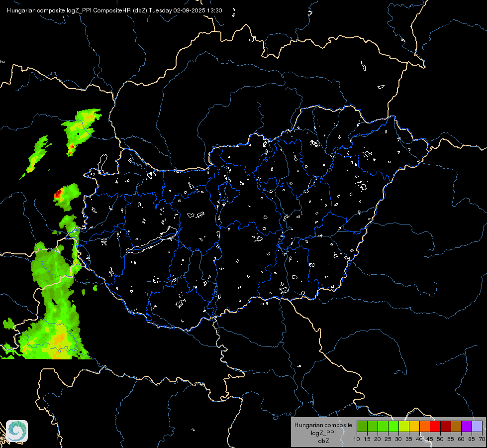Image resolution: width=487 pixels, height=448 pixels.
Task: Click the 'logZ_PPI' label in the legend
Action: point(323,433)
